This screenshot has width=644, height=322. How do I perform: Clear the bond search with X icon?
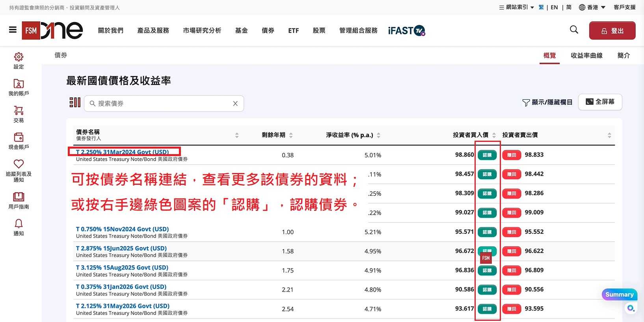pyautogui.click(x=235, y=103)
